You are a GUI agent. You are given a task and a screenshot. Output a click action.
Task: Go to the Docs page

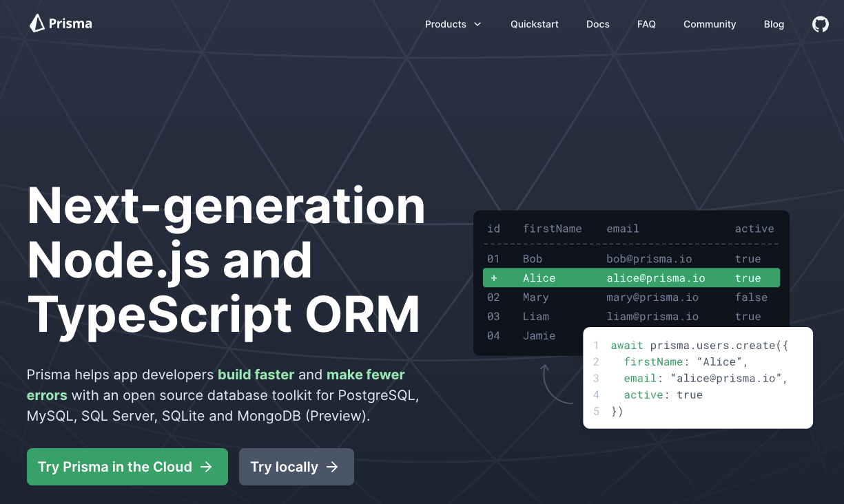tap(598, 24)
